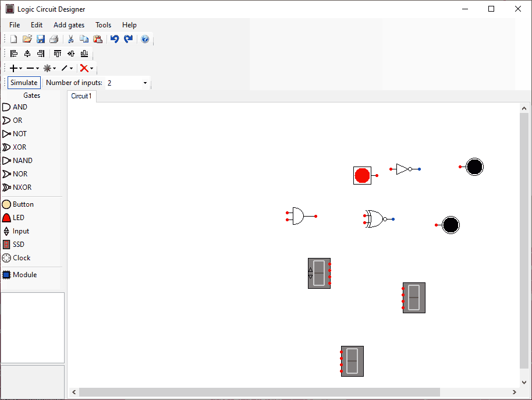Select the AND gate from the Gates panel
This screenshot has height=400, width=532.
point(15,107)
